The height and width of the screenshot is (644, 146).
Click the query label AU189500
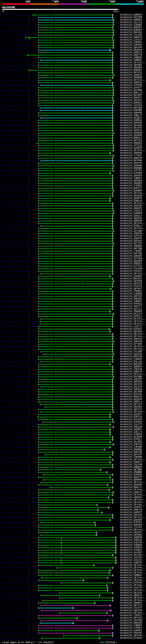[8, 8]
